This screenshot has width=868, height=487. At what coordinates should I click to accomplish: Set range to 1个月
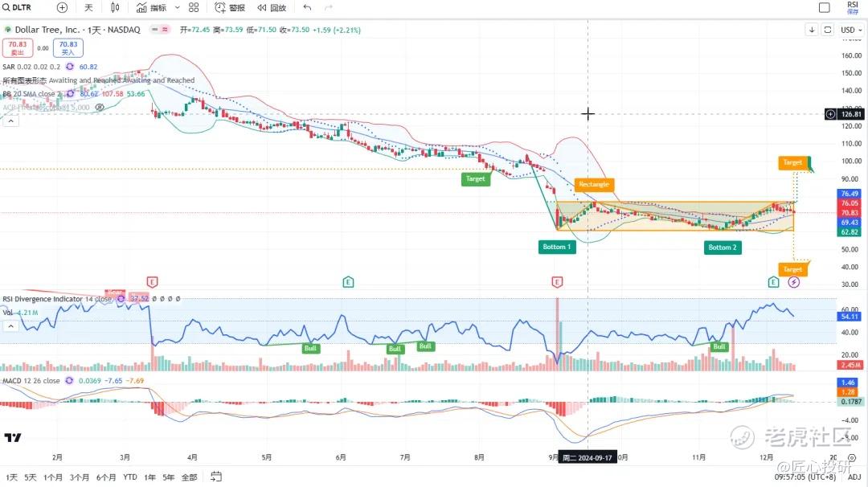pos(53,477)
